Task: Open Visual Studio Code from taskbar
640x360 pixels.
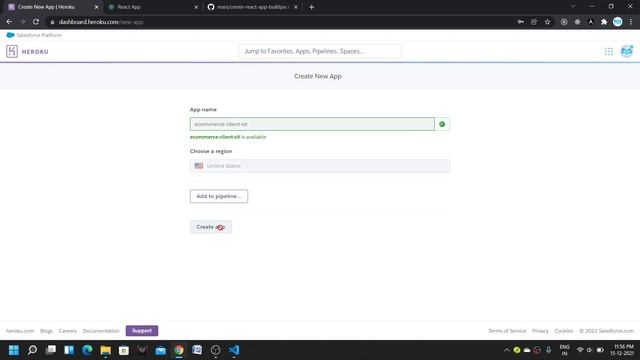Action: click(x=234, y=350)
